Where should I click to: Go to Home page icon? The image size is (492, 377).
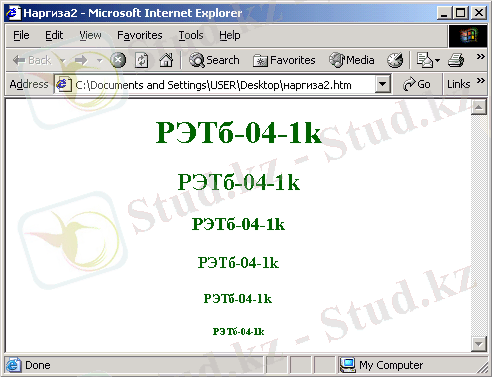166,60
